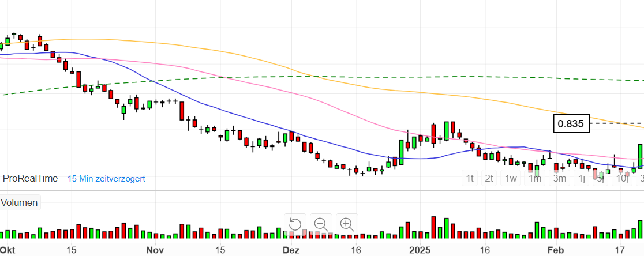This screenshot has height=256, width=644.
Task: Switch to 1w time range
Action: [x=511, y=178]
